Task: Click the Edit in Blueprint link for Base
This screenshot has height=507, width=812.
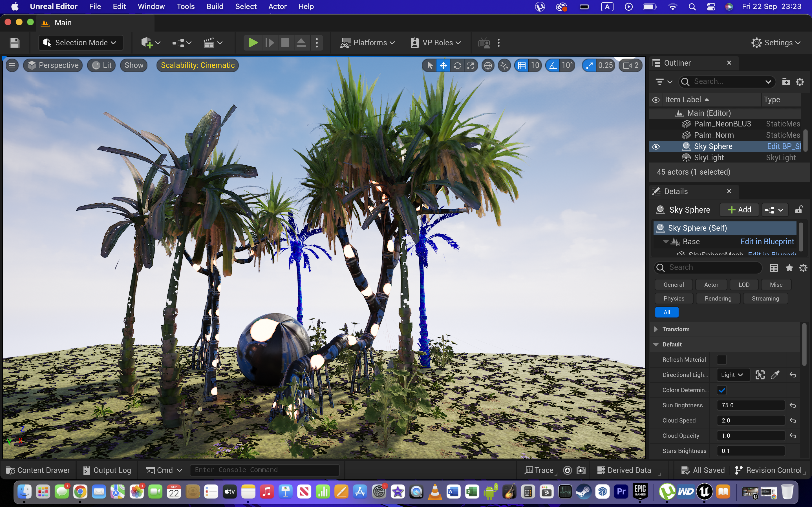Action: pyautogui.click(x=767, y=241)
